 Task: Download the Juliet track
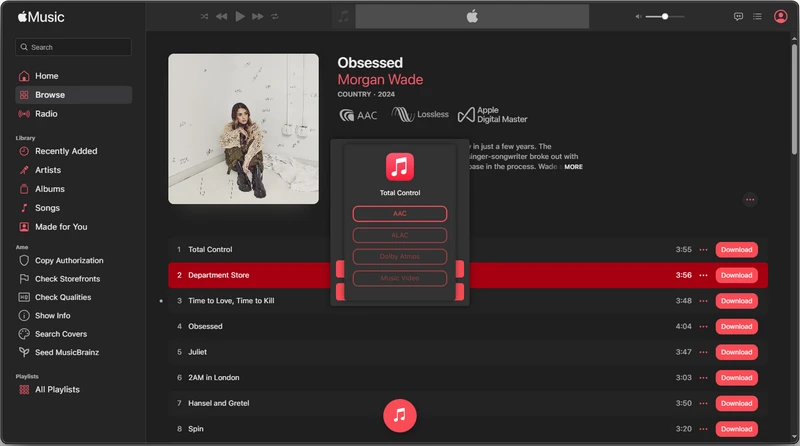[x=736, y=352]
